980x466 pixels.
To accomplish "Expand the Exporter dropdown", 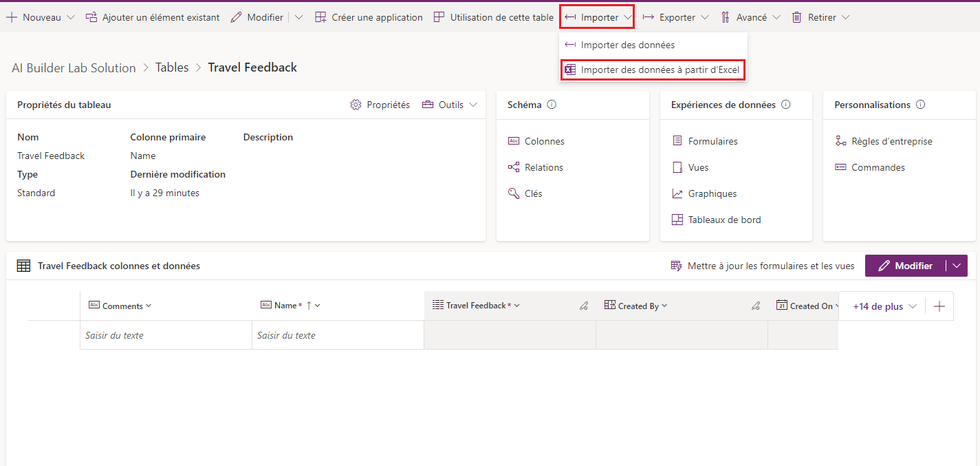I will (675, 17).
